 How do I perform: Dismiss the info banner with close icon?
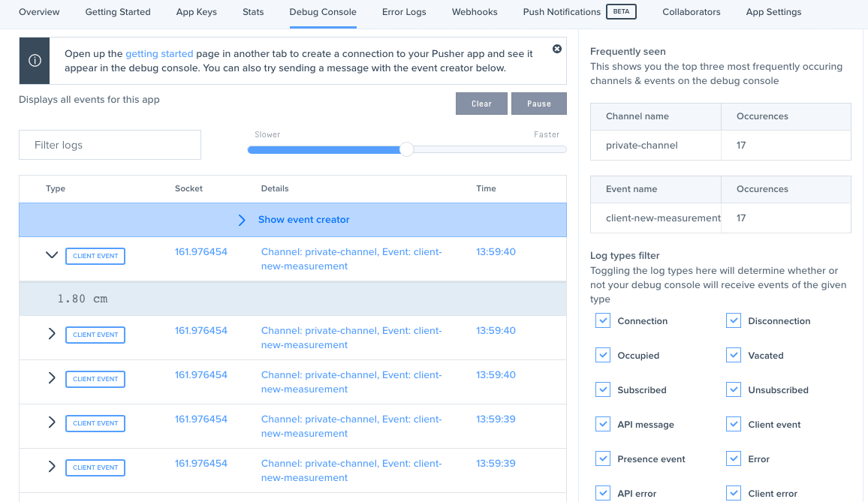pos(557,49)
